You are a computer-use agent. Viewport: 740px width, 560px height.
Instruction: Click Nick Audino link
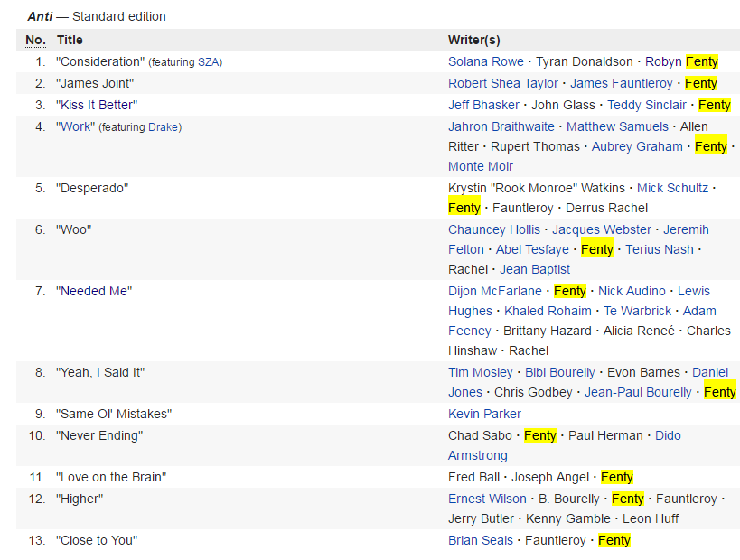click(x=632, y=291)
